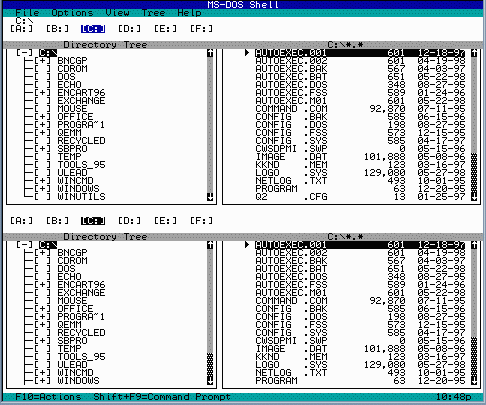
Task: Expand WINCMD folder in upper tree
Action: 43,181
